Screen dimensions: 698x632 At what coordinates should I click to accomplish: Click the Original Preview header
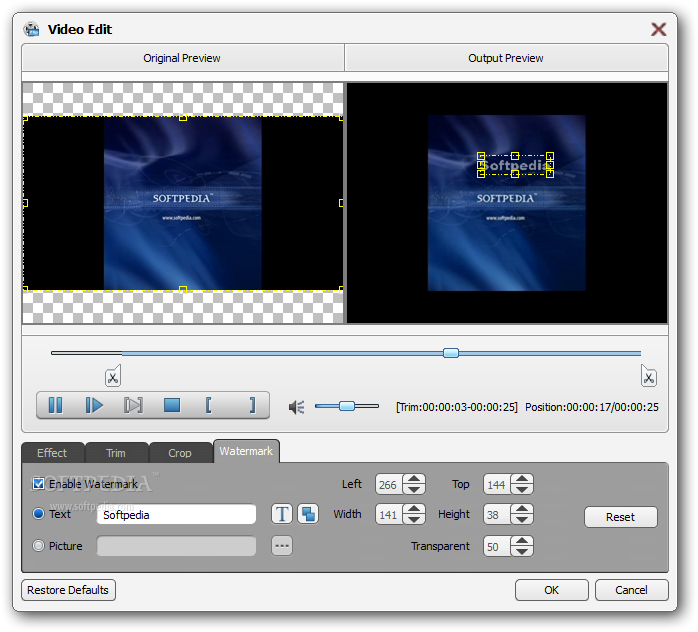182,58
